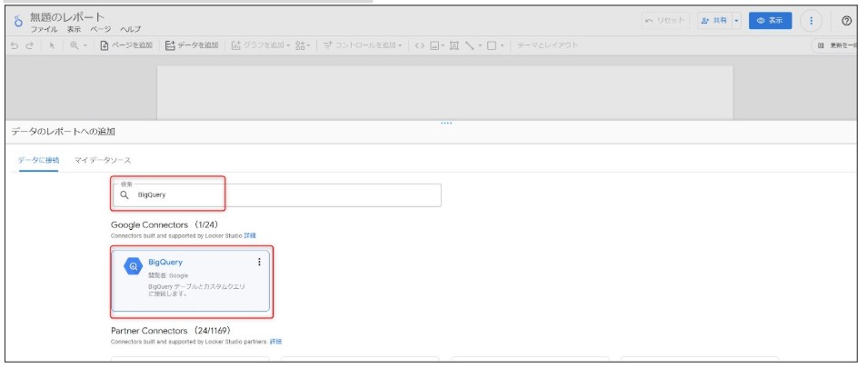This screenshot has width=868, height=368.
Task: Click データを追加 in the toolbar
Action: (x=192, y=45)
